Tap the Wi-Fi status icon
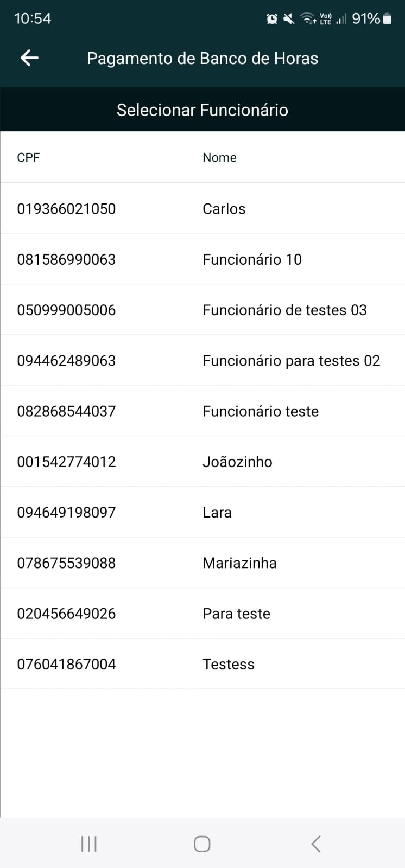This screenshot has height=868, width=405. pos(308,19)
